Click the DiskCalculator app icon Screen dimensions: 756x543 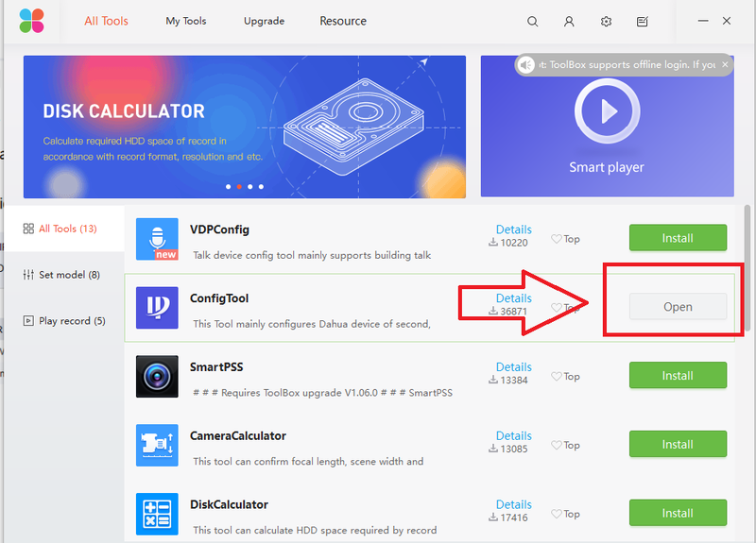click(157, 514)
